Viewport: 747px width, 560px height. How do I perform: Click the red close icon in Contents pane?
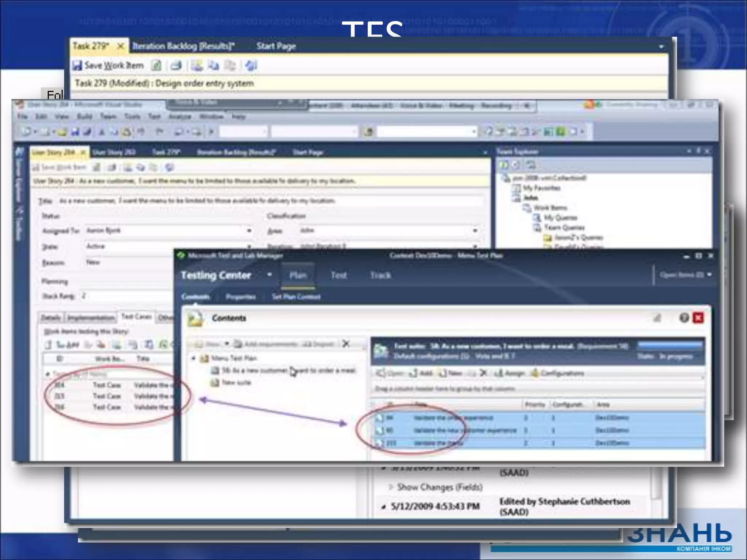(698, 318)
